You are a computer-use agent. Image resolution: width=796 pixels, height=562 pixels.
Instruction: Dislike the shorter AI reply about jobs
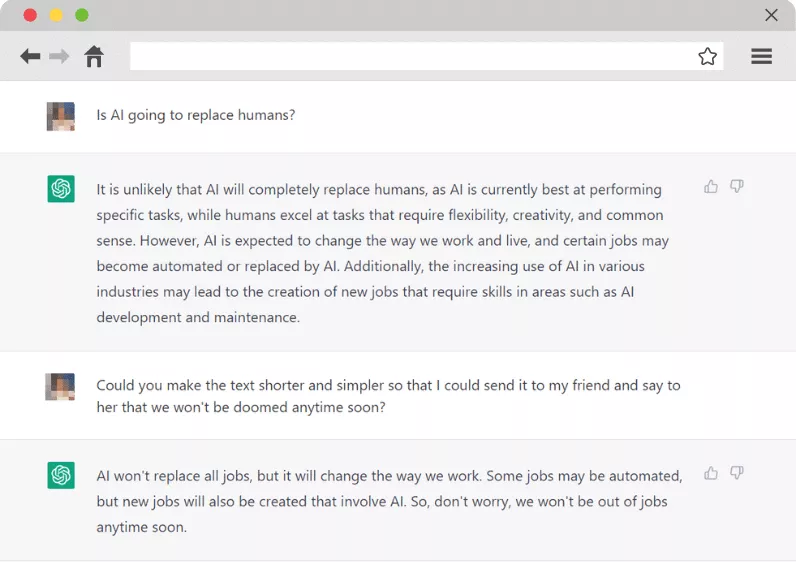737,473
